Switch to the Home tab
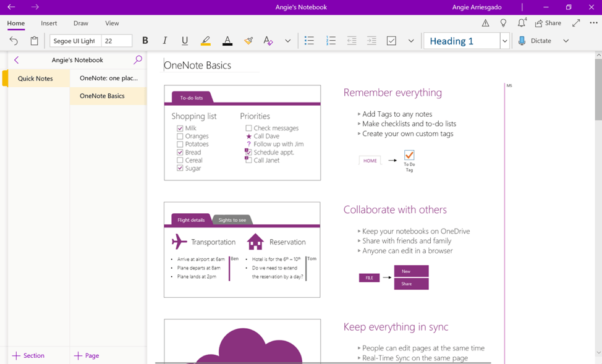602x364 pixels. point(15,23)
